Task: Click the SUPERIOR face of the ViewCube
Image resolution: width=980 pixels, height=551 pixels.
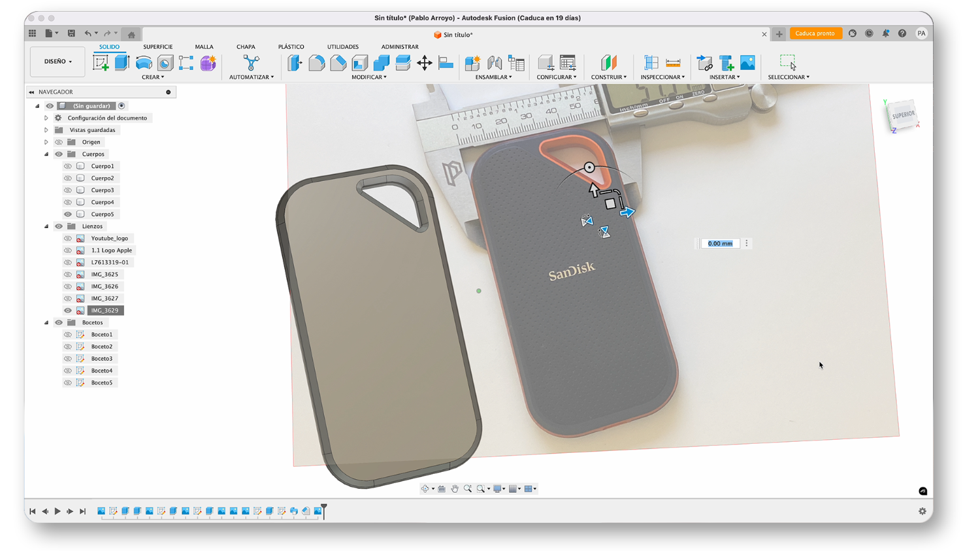Action: pyautogui.click(x=904, y=115)
